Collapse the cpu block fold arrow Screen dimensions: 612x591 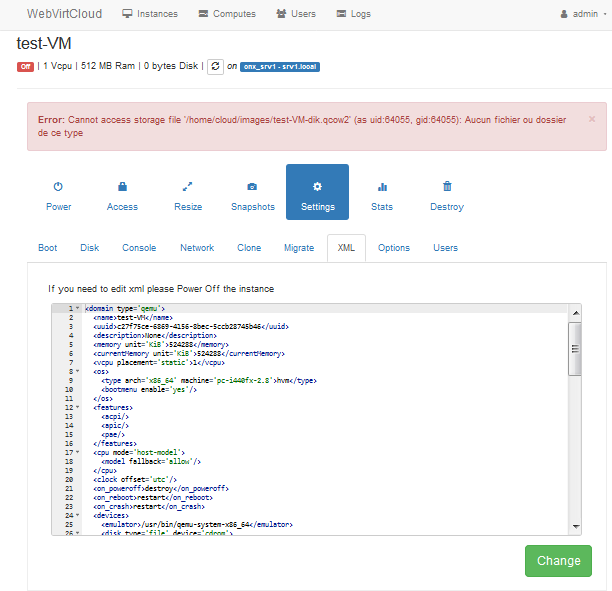pyautogui.click(x=78, y=452)
